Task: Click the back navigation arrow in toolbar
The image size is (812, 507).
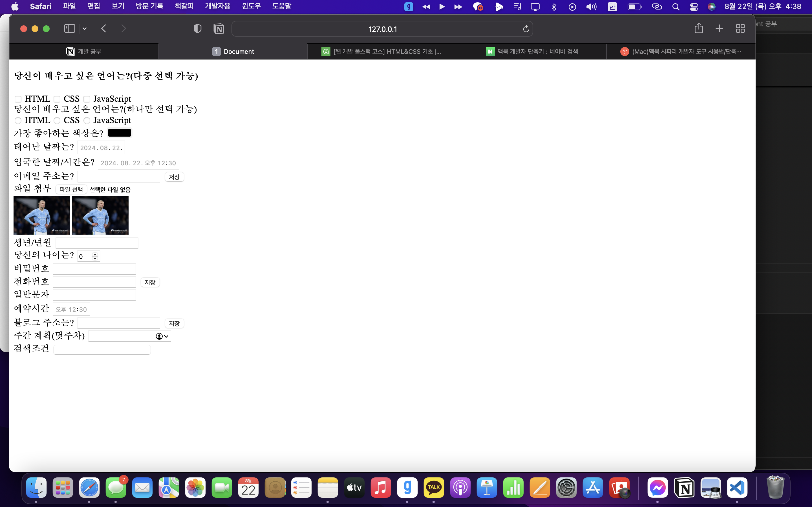Action: tap(104, 29)
